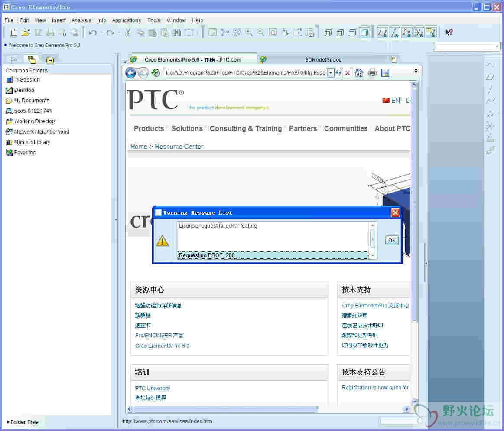Click the Cut scissors icon
Image resolution: width=504 pixels, height=431 pixels.
(127, 32)
